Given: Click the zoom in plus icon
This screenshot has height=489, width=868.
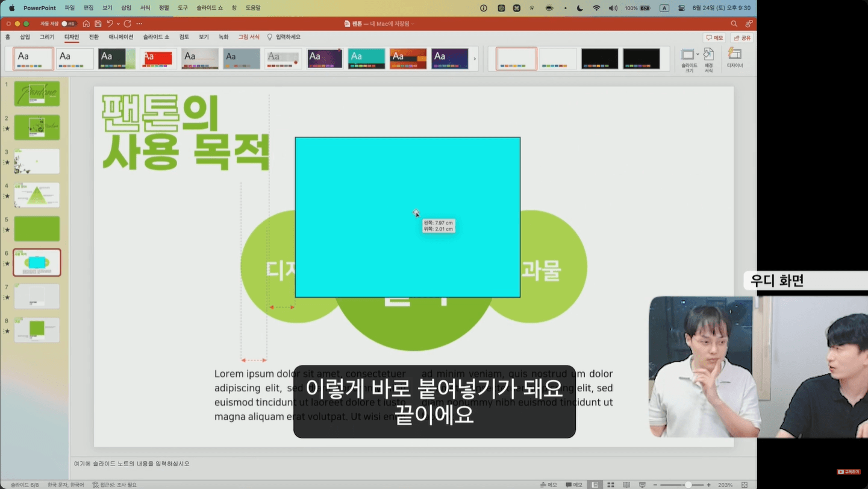Looking at the screenshot, I should pyautogui.click(x=709, y=485).
